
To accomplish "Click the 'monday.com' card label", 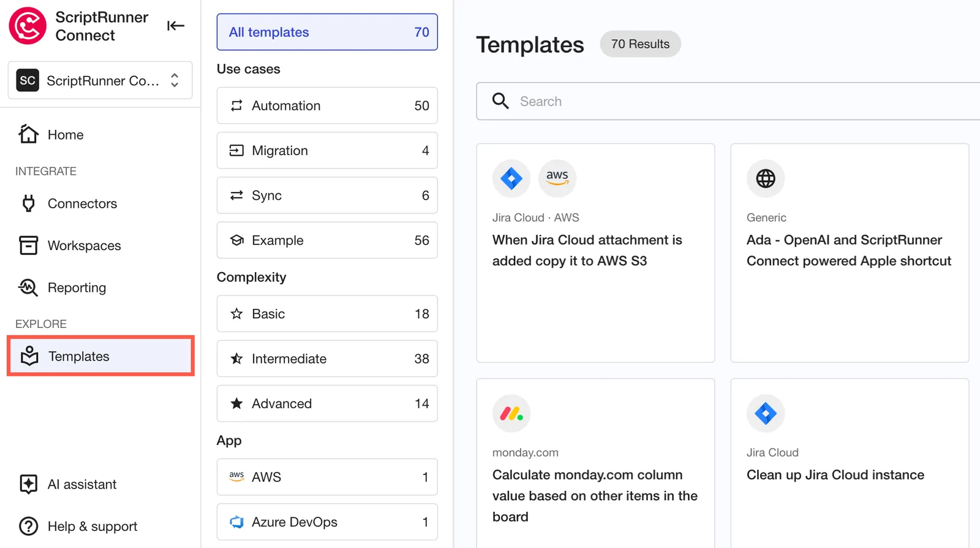I will (x=526, y=452).
